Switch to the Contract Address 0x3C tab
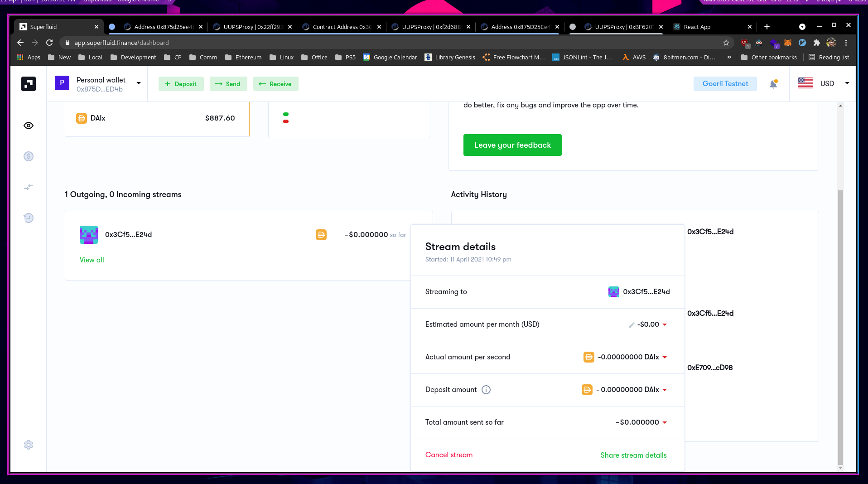868x484 pixels. point(342,27)
